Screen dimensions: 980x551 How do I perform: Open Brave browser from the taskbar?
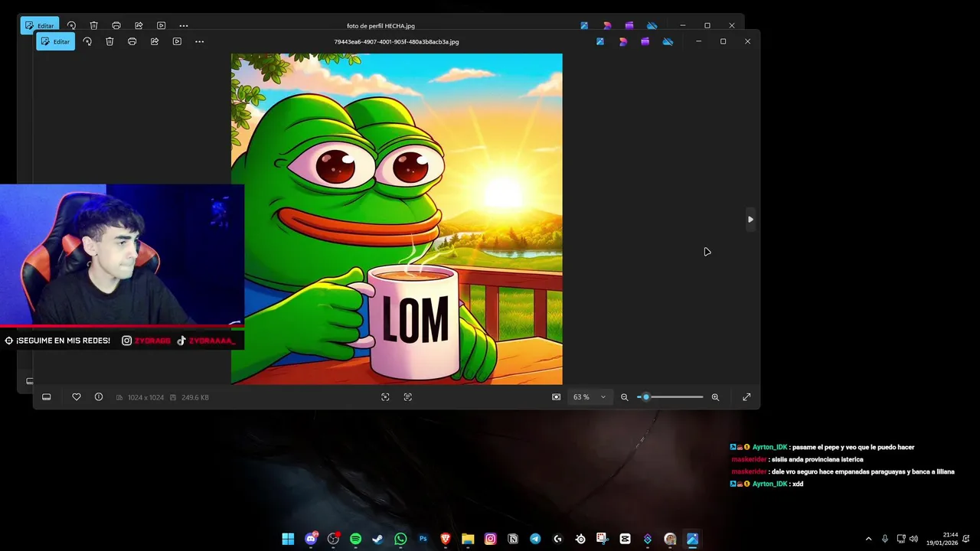click(446, 539)
